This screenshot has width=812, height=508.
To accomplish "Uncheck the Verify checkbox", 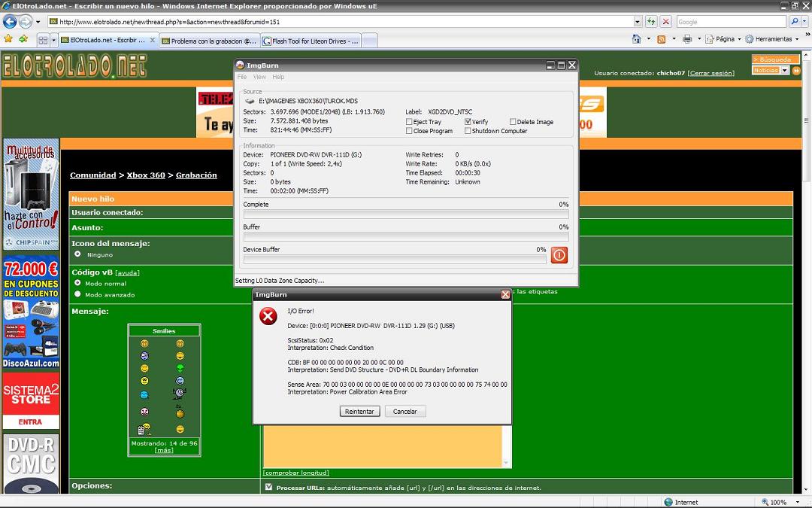I will 468,122.
